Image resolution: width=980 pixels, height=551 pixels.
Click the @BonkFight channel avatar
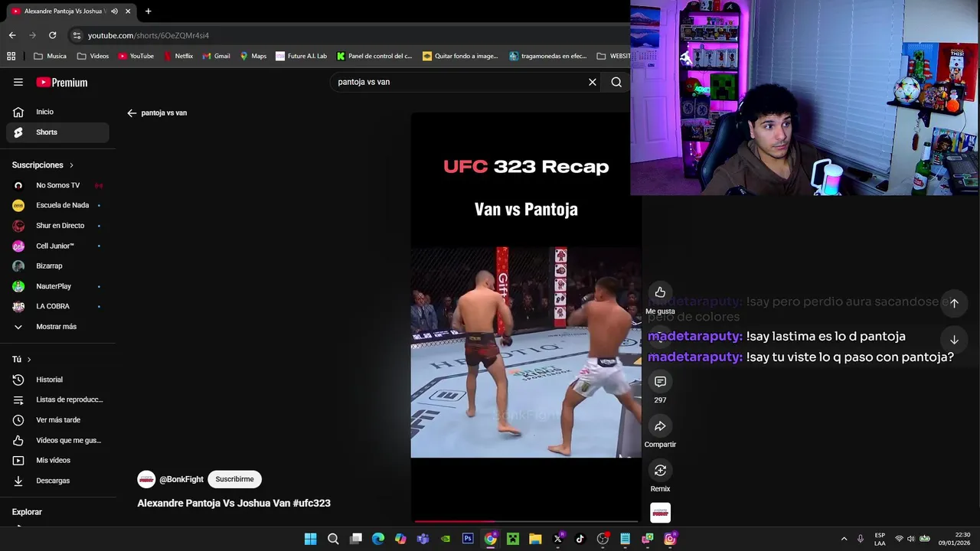pyautogui.click(x=146, y=479)
